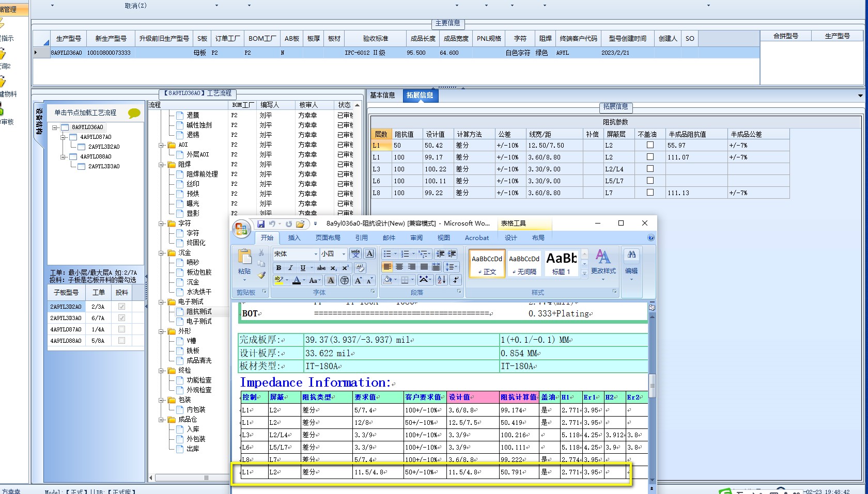Image resolution: width=868 pixels, height=494 pixels.
Task: Click the yellow speech bubble icon
Action: coord(134,113)
